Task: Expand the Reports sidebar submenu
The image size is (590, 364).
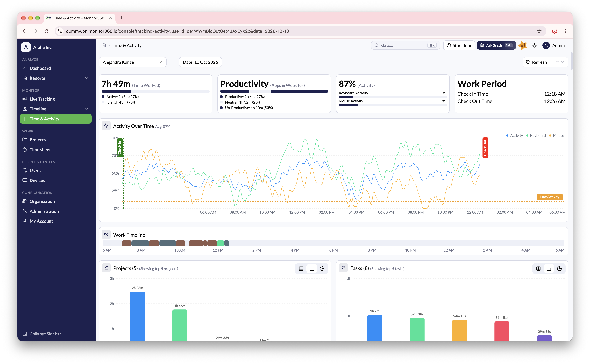Action: point(87,78)
